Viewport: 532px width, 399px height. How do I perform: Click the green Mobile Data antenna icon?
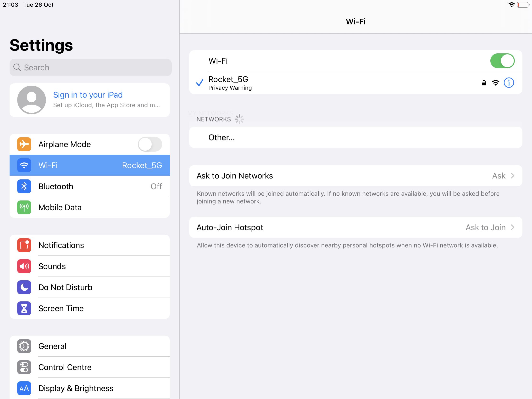(x=24, y=207)
